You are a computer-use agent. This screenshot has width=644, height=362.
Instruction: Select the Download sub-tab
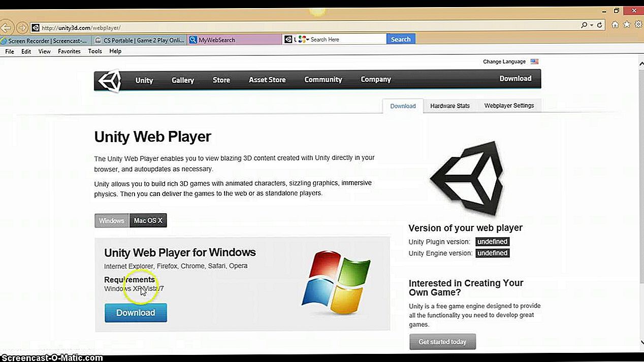[x=403, y=106]
